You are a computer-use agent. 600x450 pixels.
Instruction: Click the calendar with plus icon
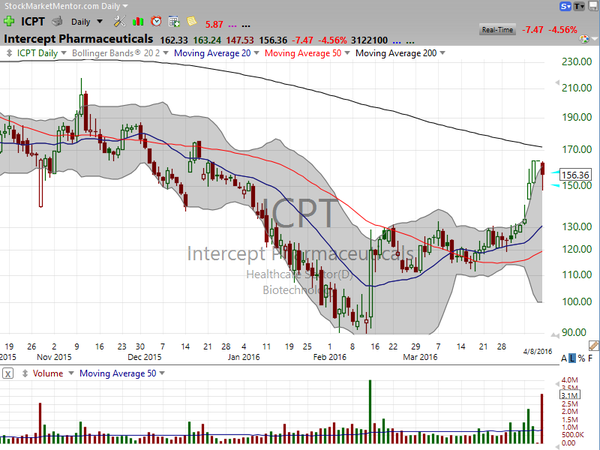pyautogui.click(x=174, y=22)
